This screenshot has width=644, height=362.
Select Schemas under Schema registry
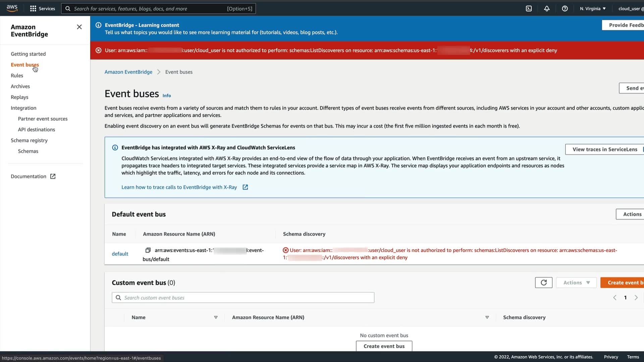point(28,151)
